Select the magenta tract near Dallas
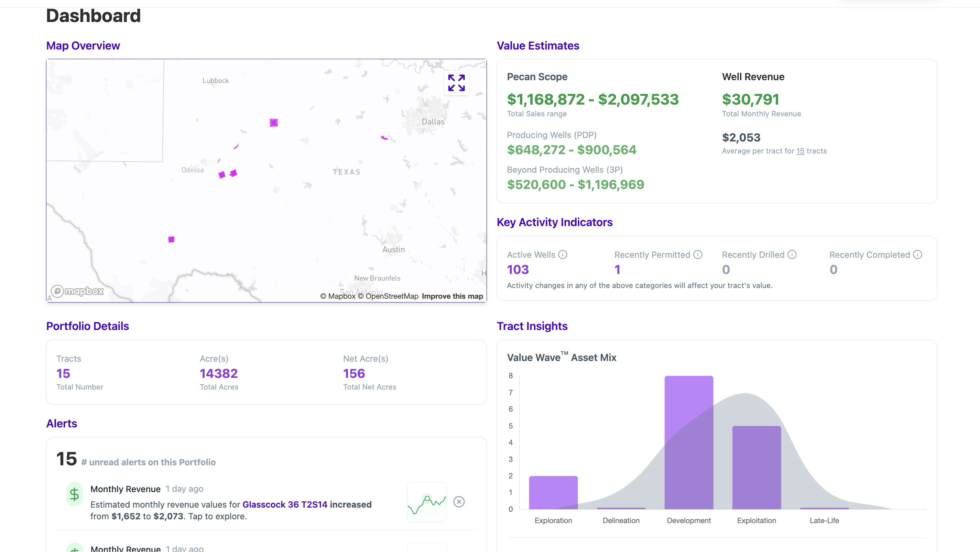This screenshot has height=552, width=980. 384,137
